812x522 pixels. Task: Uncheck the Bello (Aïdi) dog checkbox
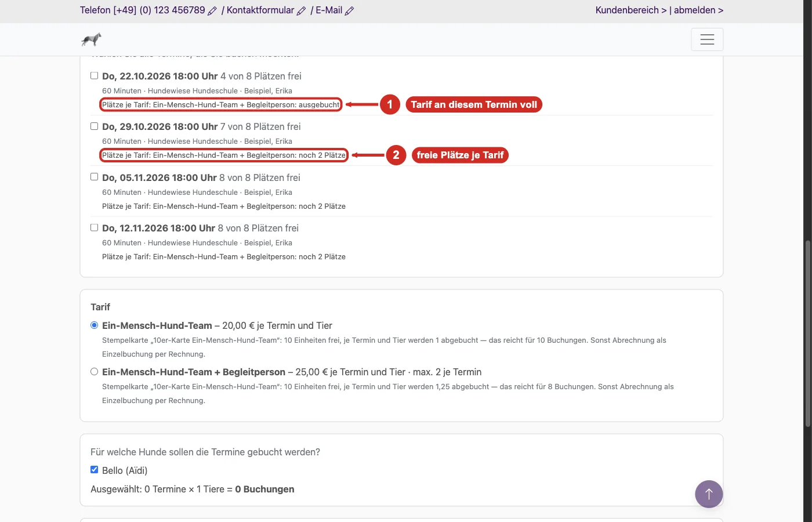click(94, 470)
